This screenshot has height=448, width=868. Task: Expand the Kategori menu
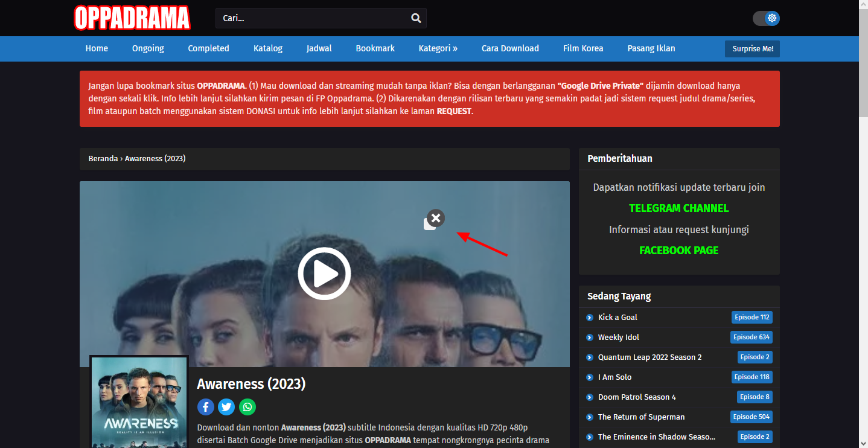[438, 48]
